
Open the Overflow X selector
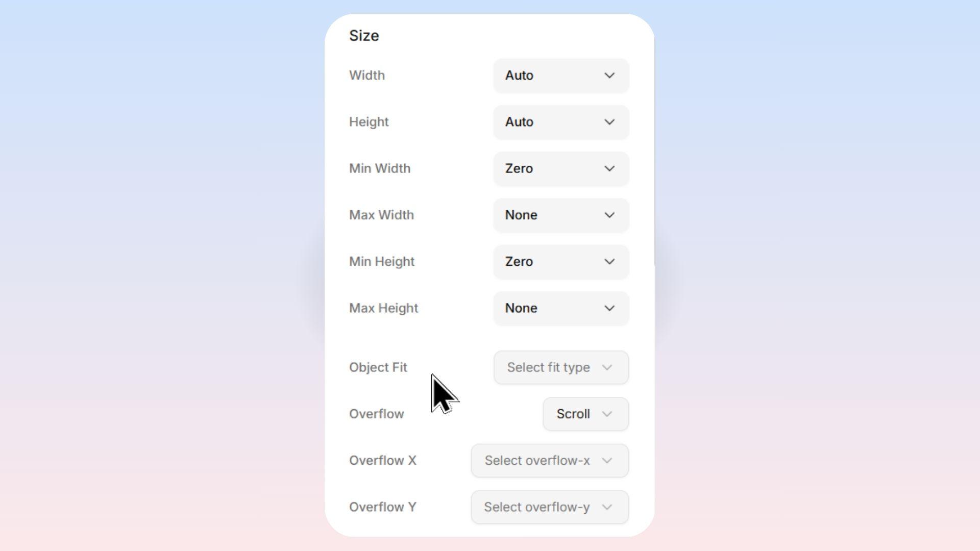click(549, 460)
